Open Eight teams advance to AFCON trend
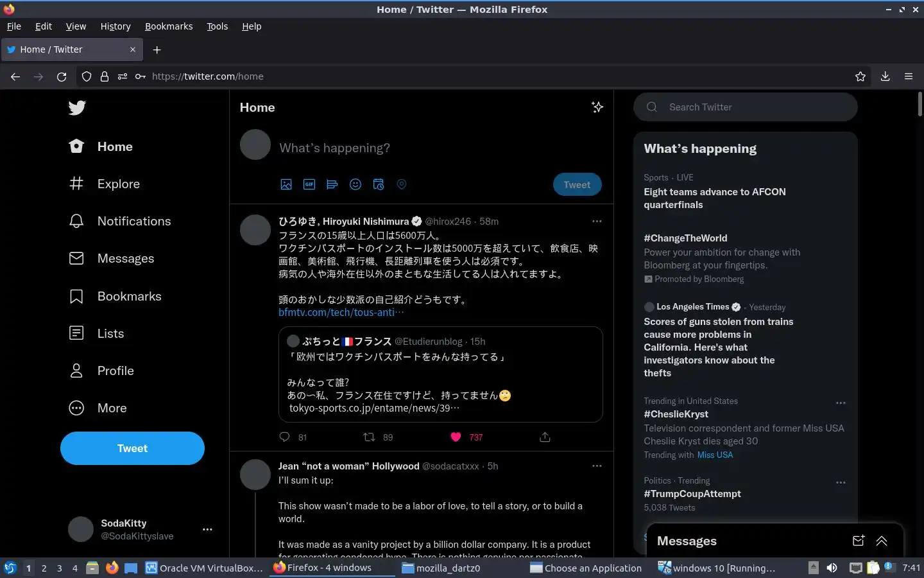 [715, 198]
